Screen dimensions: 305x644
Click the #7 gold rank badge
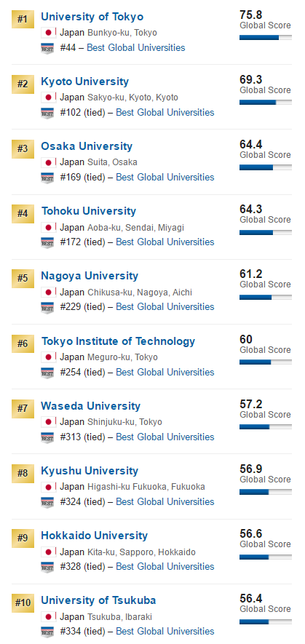23,409
